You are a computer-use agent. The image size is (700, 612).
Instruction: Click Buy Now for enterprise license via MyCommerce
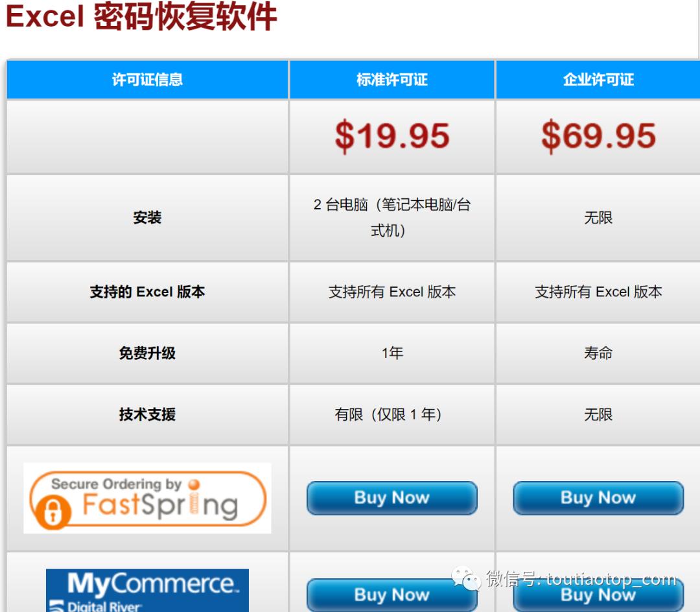(598, 594)
